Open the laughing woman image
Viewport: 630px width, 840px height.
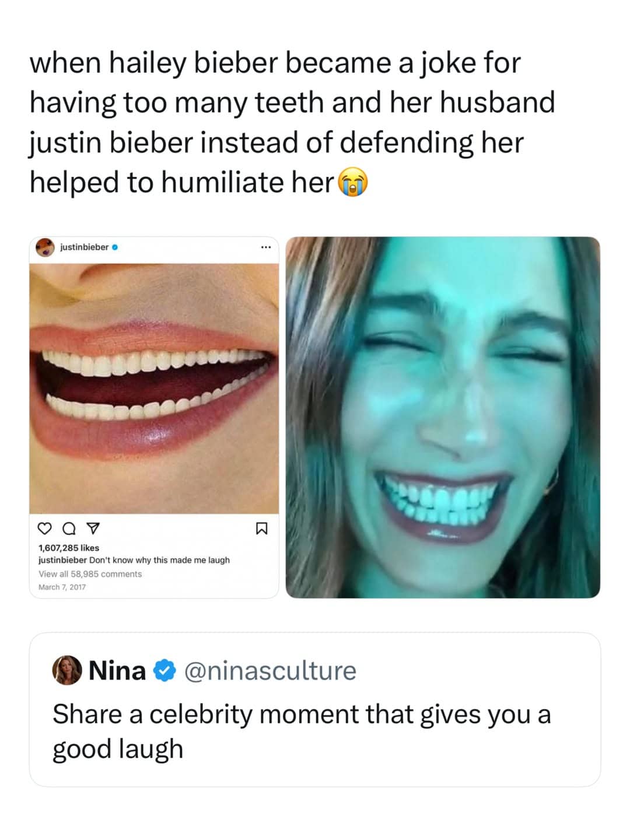(443, 417)
